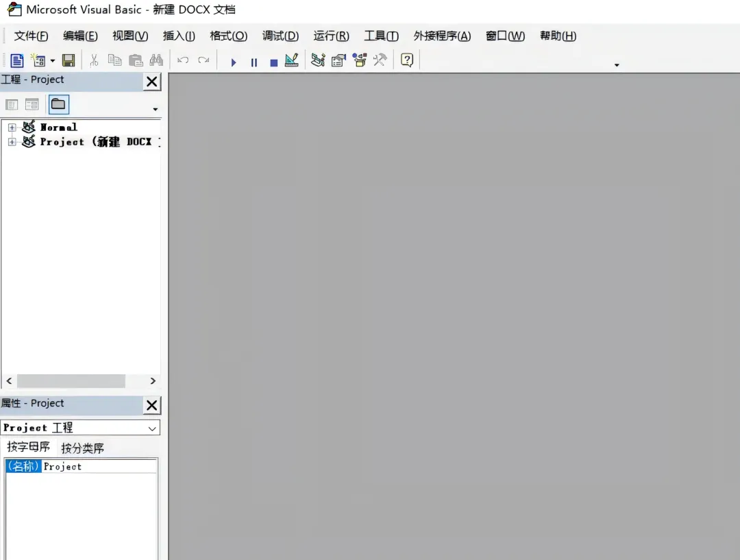
Task: Select the Normal project in the tree
Action: click(58, 127)
